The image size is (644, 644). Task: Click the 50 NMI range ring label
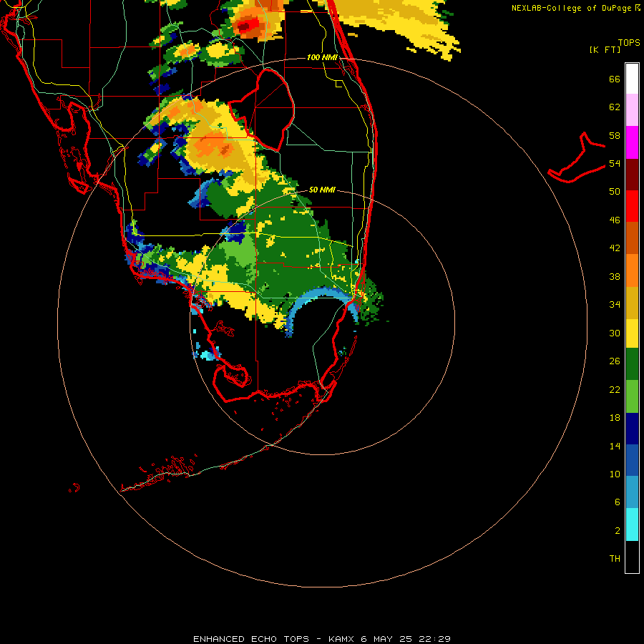[x=322, y=190]
